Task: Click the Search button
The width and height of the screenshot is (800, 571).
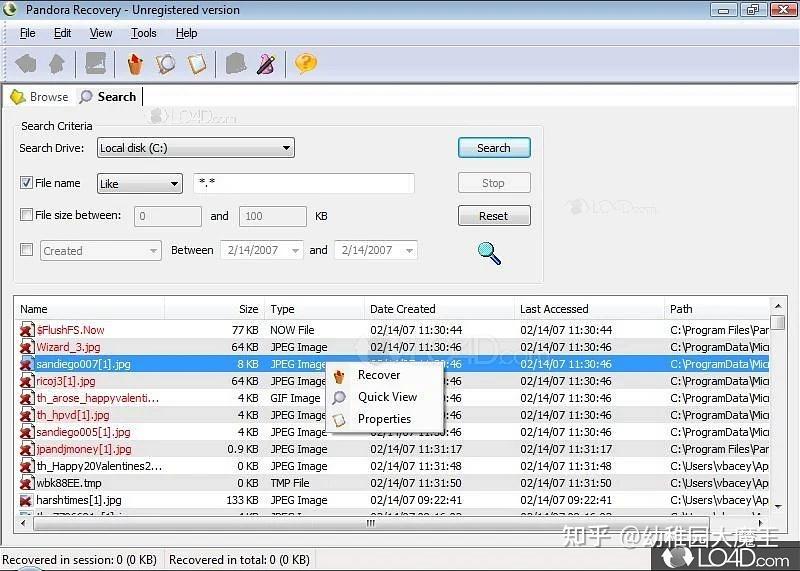Action: [494, 148]
